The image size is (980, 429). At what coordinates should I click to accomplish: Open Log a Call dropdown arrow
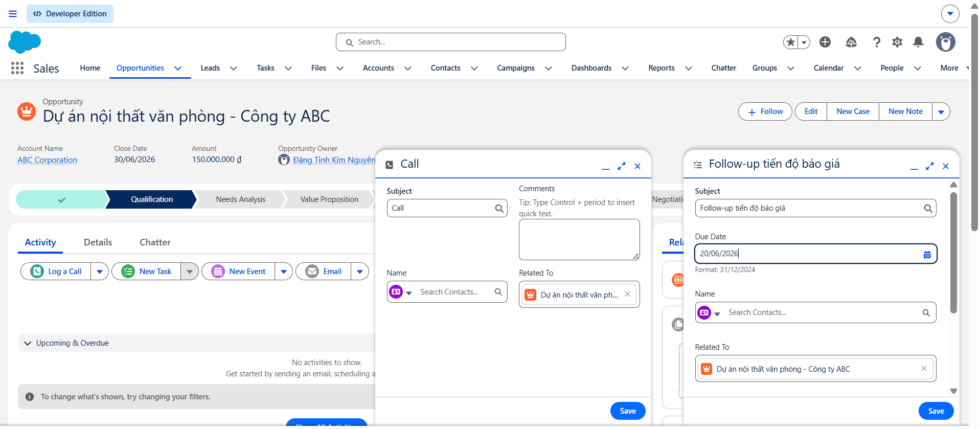[x=100, y=272]
